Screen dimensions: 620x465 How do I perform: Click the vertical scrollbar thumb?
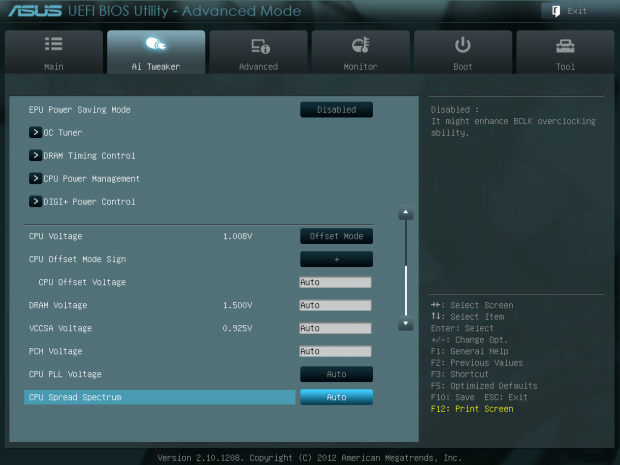(x=405, y=290)
